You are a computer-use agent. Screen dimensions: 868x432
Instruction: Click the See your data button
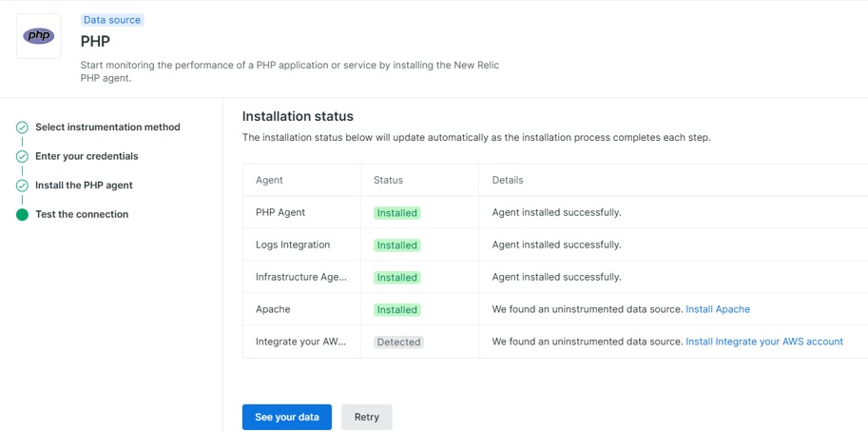click(x=286, y=417)
